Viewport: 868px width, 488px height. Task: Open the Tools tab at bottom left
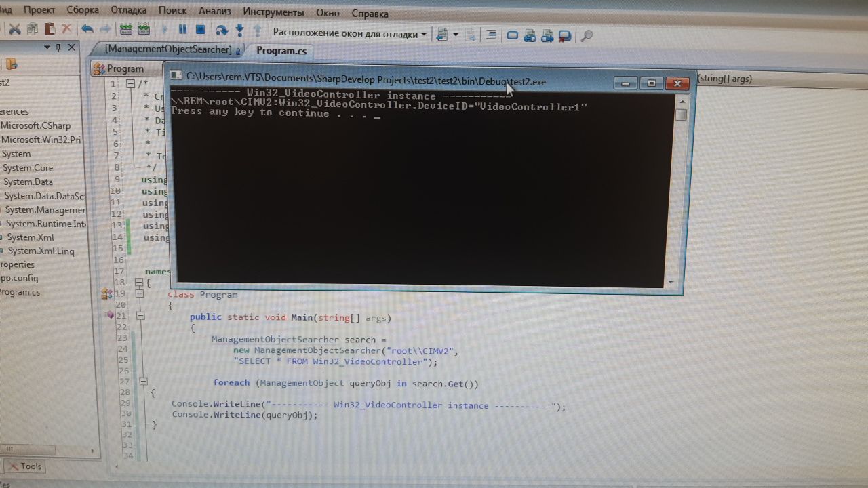point(26,466)
